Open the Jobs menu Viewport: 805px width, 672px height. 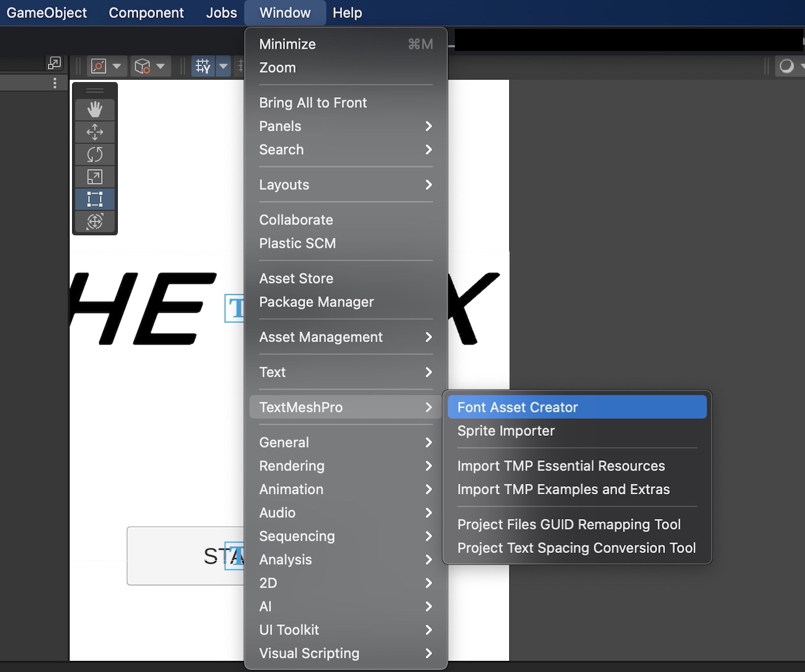click(x=221, y=12)
